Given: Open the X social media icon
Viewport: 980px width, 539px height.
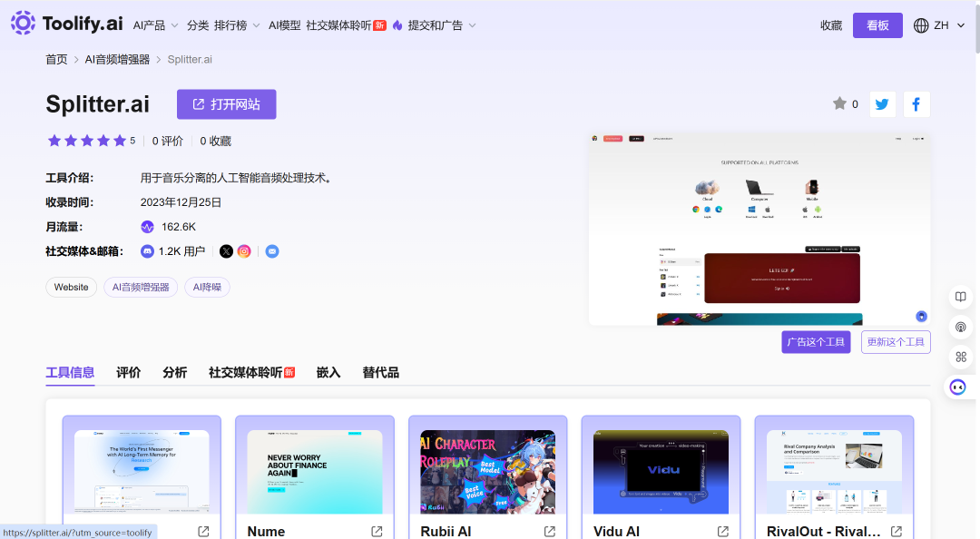Looking at the screenshot, I should (226, 251).
